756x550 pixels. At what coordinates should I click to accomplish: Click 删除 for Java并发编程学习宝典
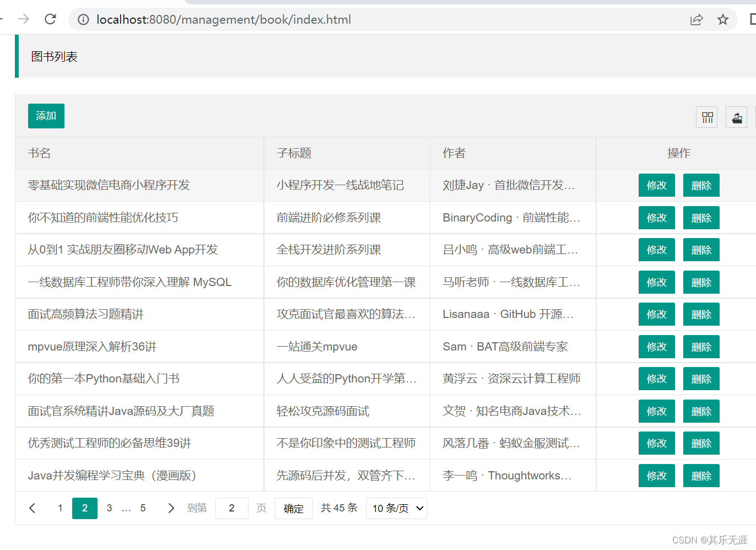coord(701,476)
